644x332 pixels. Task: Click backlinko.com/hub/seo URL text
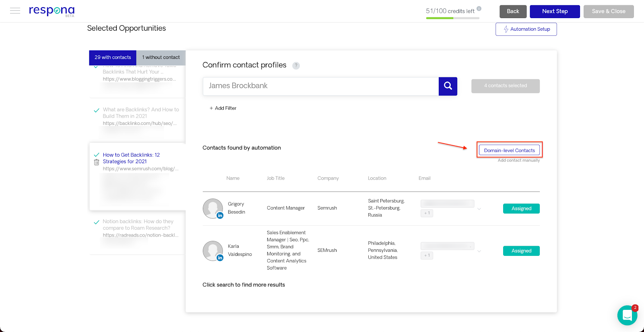(139, 124)
